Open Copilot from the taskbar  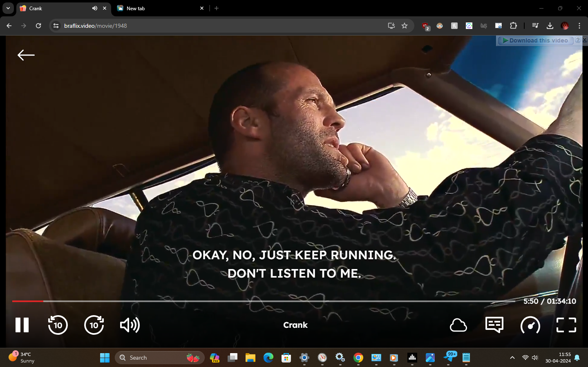tap(215, 358)
